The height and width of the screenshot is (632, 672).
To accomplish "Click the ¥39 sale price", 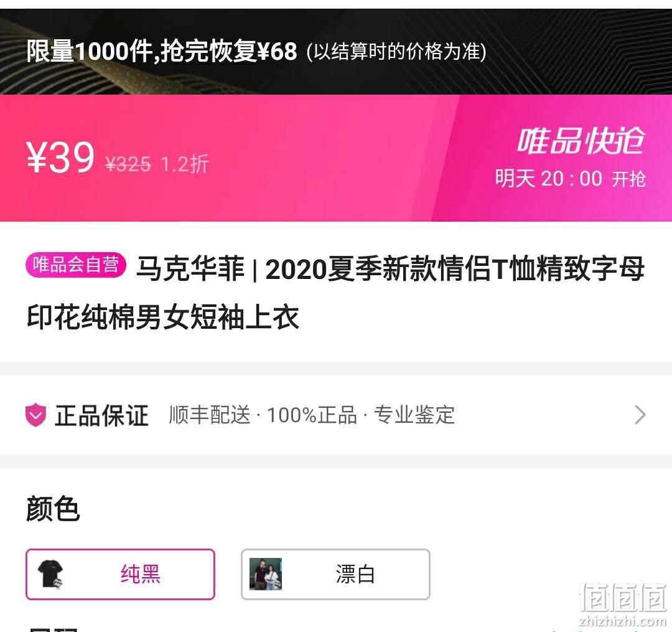I will [x=60, y=158].
